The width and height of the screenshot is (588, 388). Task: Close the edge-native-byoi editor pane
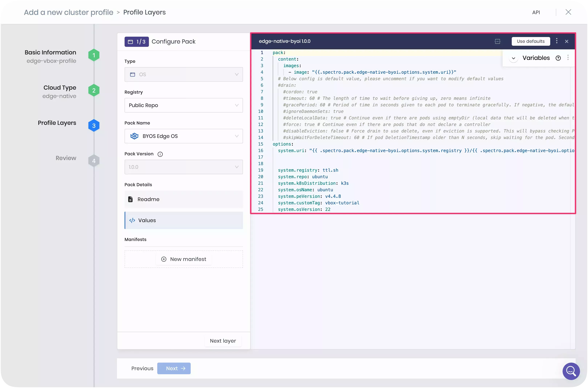coord(567,41)
